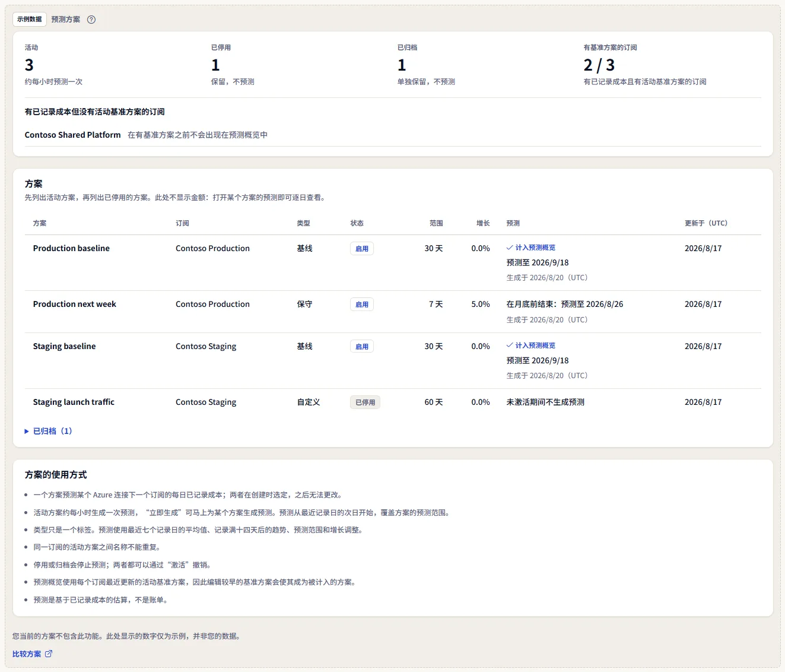Screen dimensions: 785x672
Task: Click the 保守 type in Production next week
Action: point(304,304)
